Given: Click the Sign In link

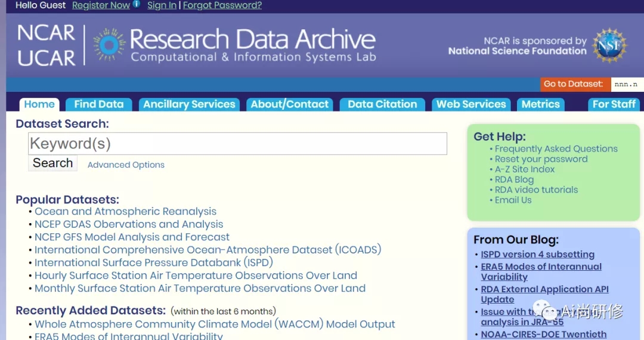Looking at the screenshot, I should tap(162, 5).
